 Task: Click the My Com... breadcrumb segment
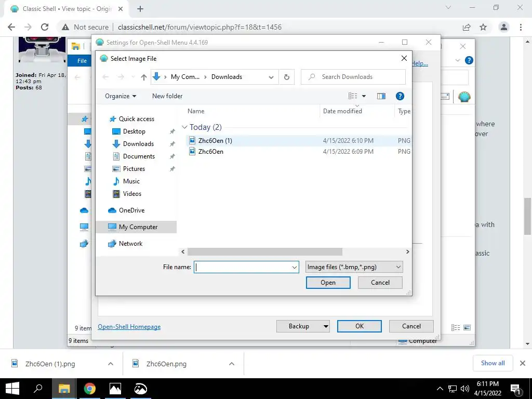(x=185, y=77)
